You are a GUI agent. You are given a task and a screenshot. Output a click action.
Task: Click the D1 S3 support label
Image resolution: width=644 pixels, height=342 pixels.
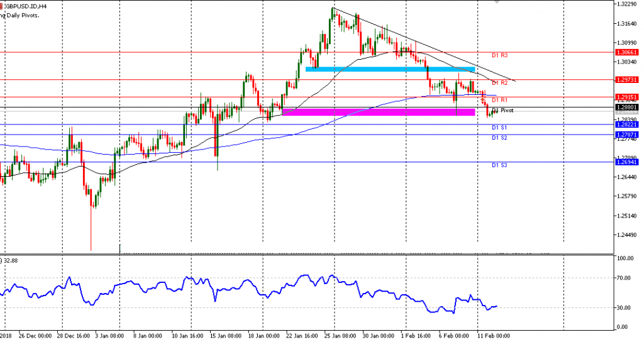pos(500,165)
